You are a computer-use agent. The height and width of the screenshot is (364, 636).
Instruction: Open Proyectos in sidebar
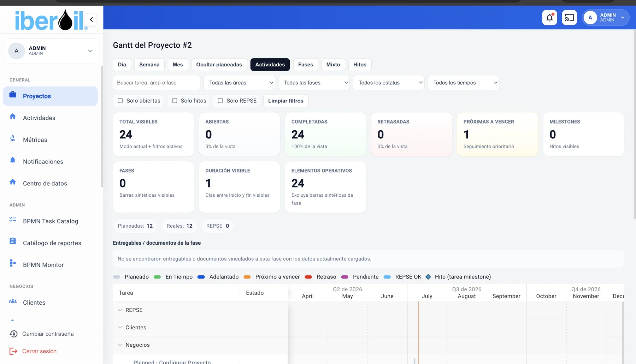point(51,96)
